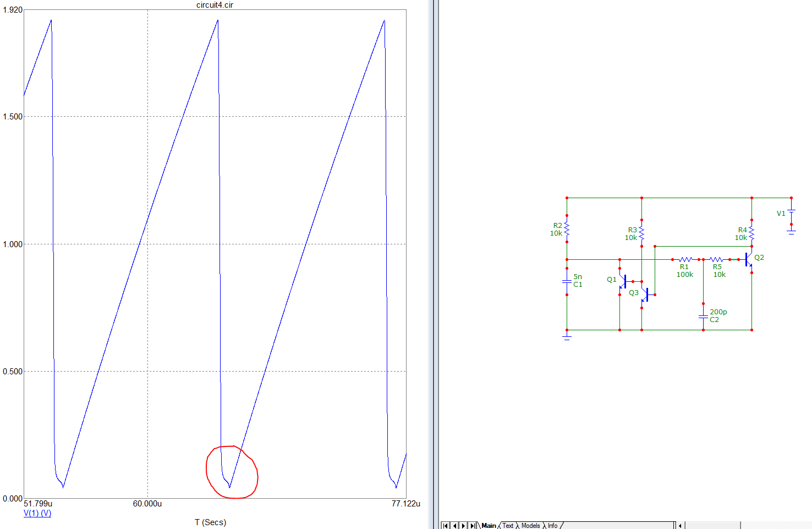Click the 51.799u x-axis start value
This screenshot has width=812, height=529.
(38, 504)
